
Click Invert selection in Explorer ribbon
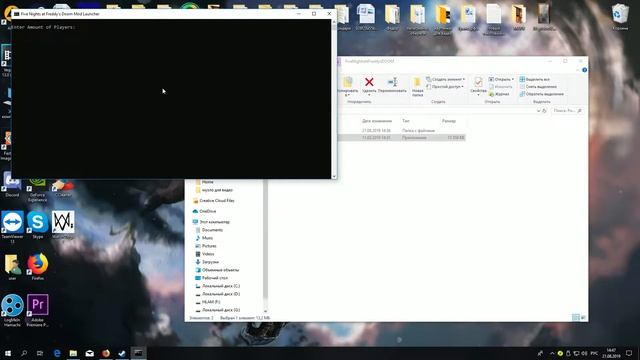[x=542, y=94]
